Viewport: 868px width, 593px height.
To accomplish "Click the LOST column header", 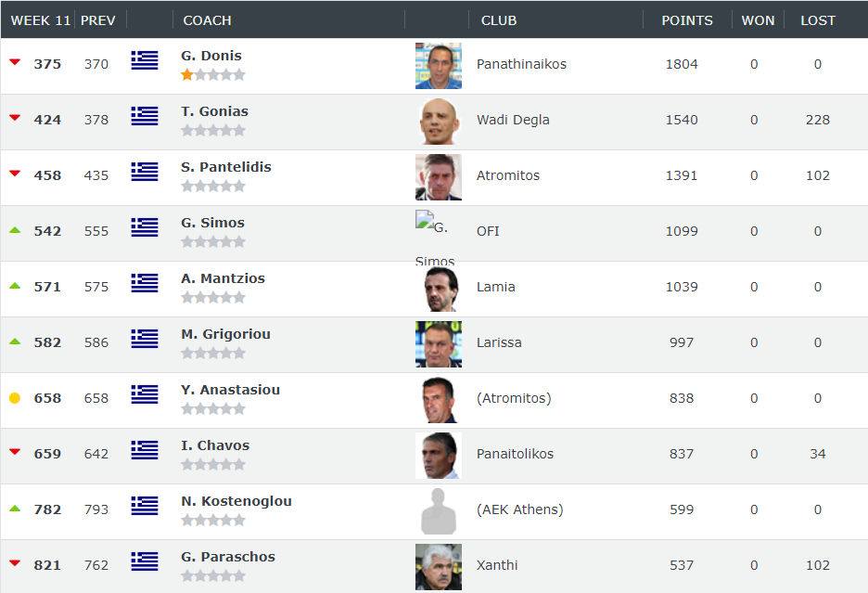I will (x=818, y=20).
